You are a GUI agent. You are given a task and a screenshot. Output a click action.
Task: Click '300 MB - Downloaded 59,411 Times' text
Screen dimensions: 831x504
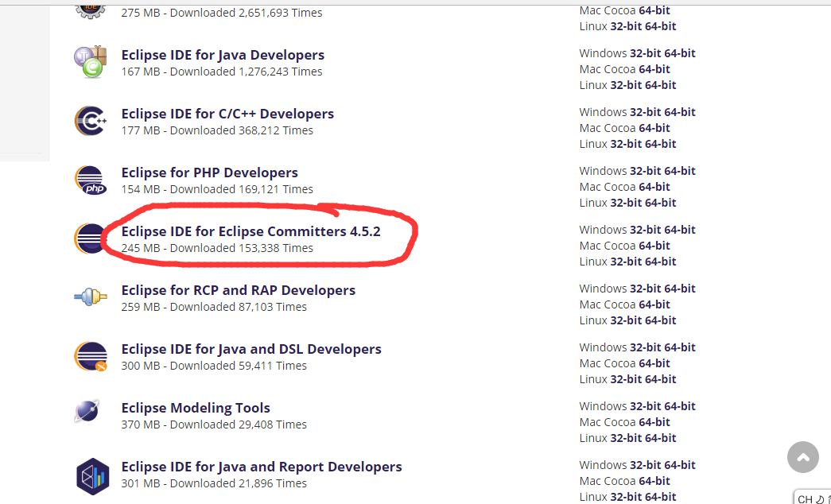click(x=214, y=366)
